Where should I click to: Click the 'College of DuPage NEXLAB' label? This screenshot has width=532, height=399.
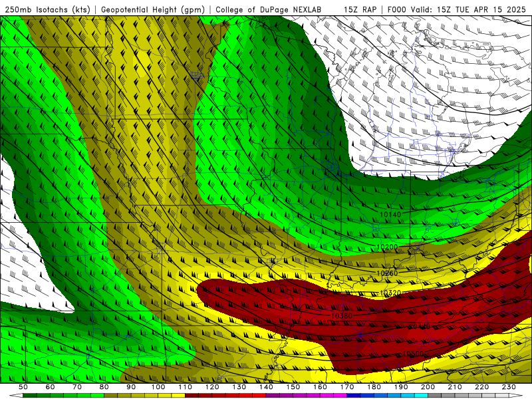(x=268, y=9)
